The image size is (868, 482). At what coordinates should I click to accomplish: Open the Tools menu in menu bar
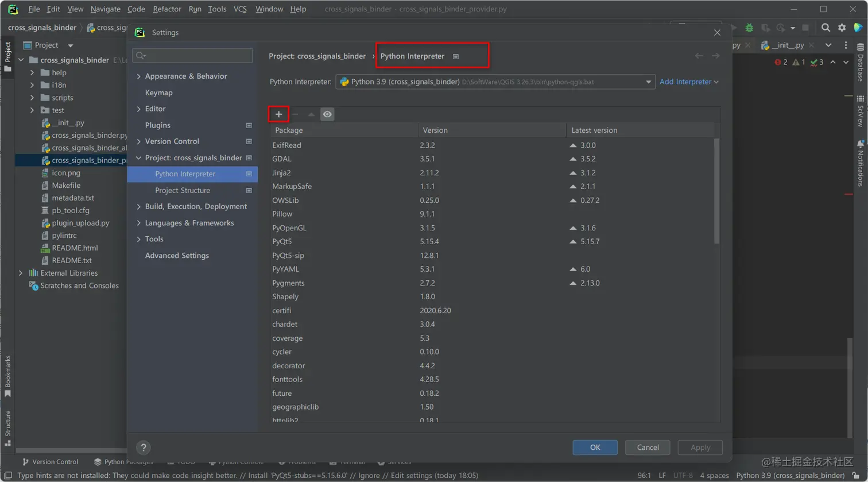tap(217, 9)
